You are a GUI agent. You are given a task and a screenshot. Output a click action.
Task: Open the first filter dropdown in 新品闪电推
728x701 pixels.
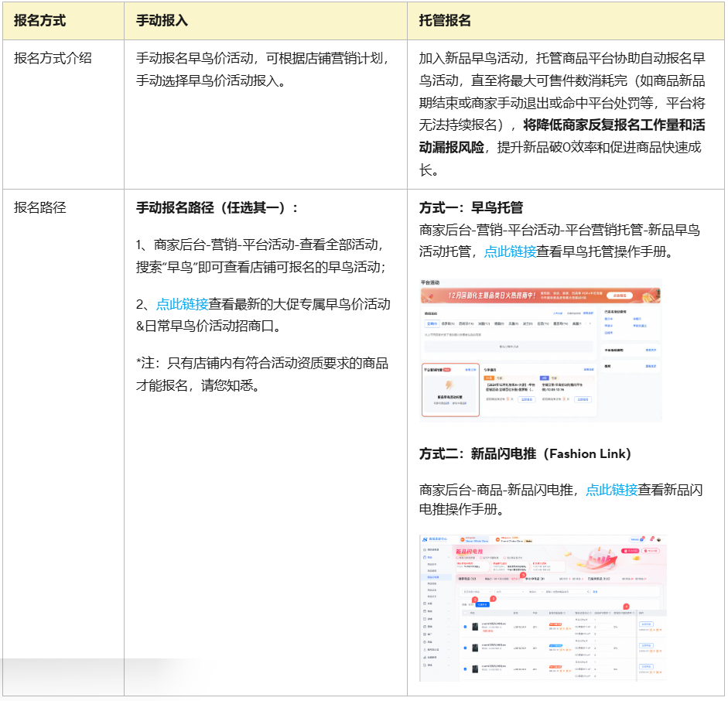pos(476,591)
